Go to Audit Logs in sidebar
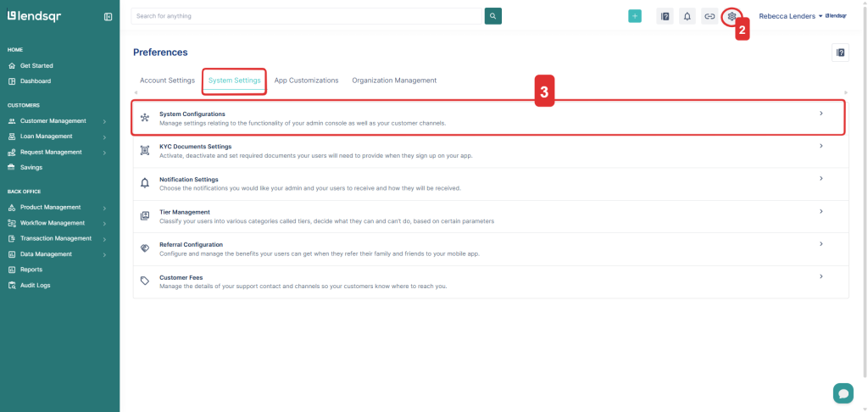Image resolution: width=868 pixels, height=412 pixels. 36,286
